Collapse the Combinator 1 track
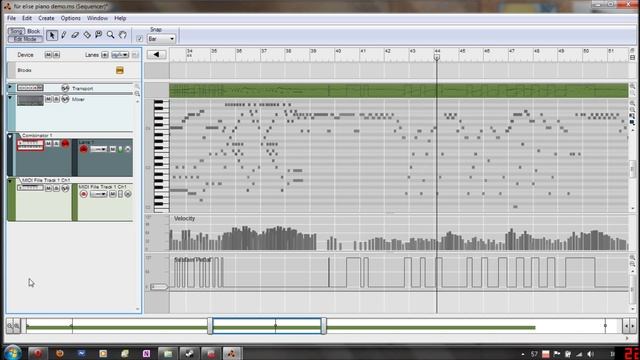Screen dimensions: 640x360 point(10,137)
